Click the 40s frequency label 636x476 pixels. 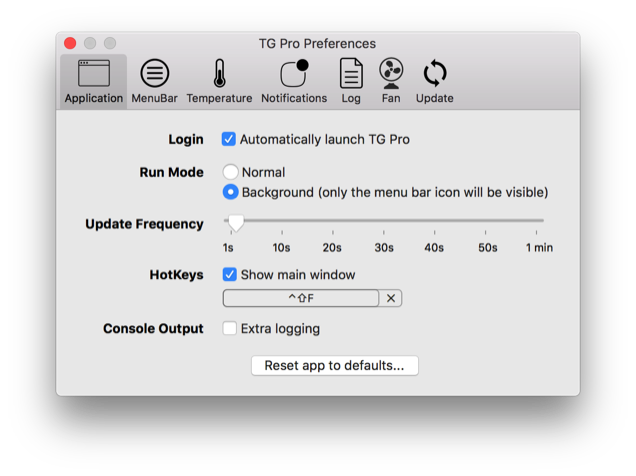434,247
